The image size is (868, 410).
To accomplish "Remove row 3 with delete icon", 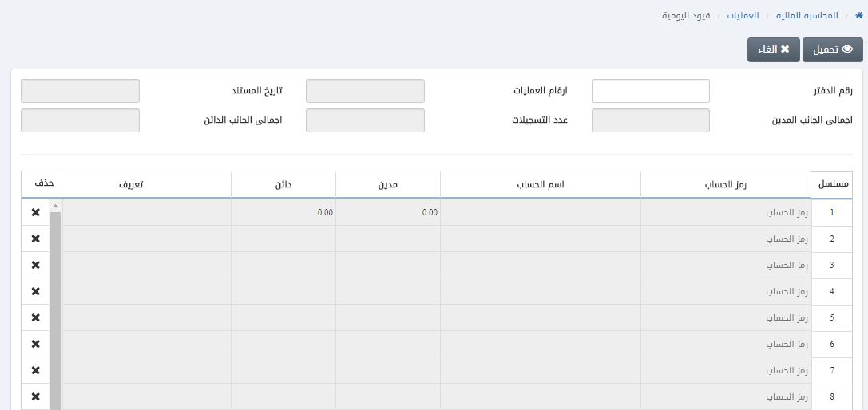I will pyautogui.click(x=35, y=266).
